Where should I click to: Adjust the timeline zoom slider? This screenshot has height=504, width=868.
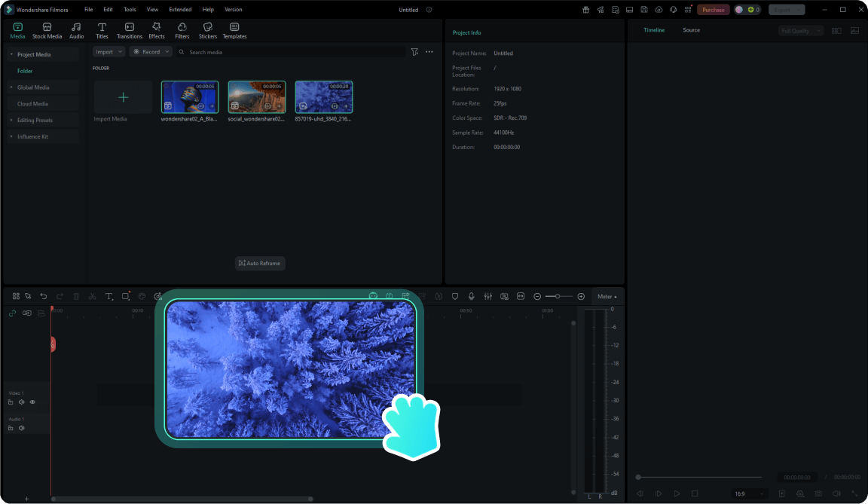[x=558, y=296]
